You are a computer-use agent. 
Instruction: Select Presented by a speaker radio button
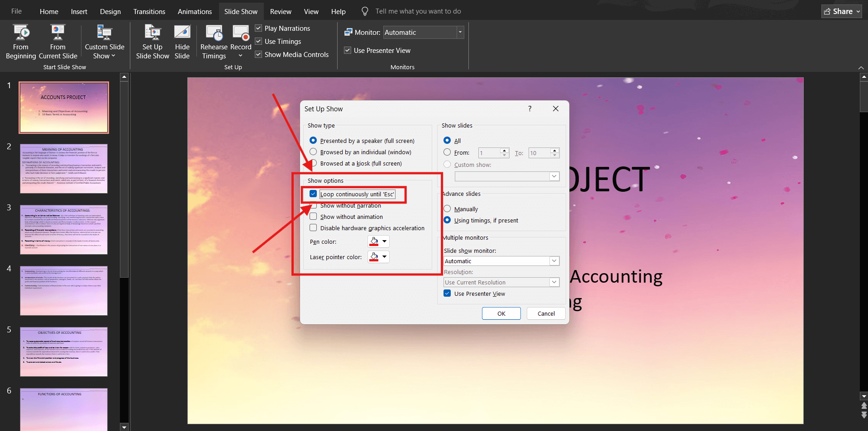[x=313, y=141]
